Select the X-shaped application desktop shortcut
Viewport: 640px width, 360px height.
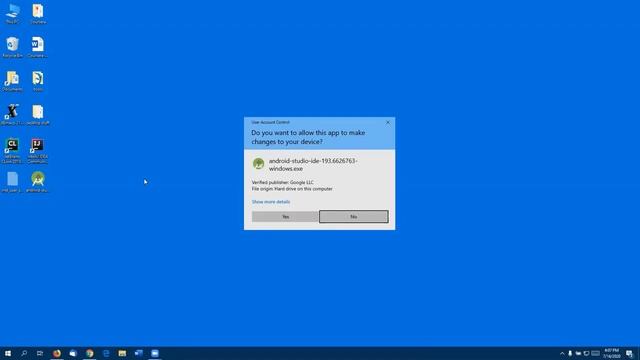12,114
